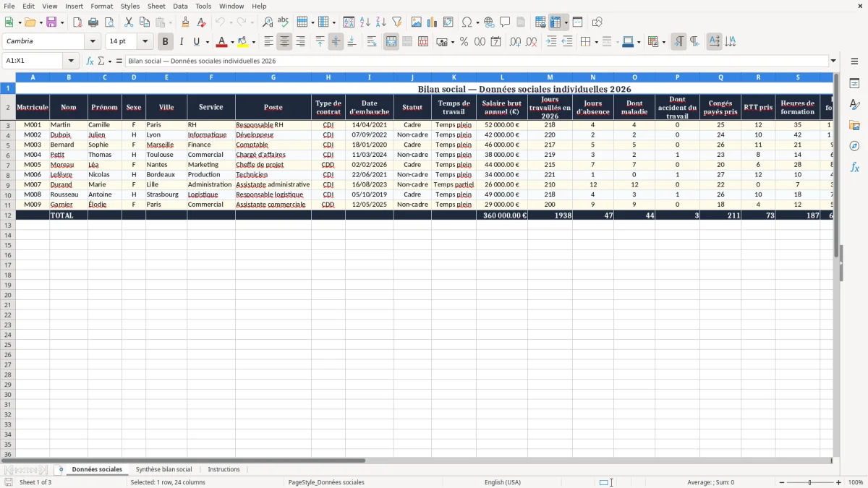The image size is (868, 488).
Task: Toggle center horizontally alignment
Action: click(284, 42)
